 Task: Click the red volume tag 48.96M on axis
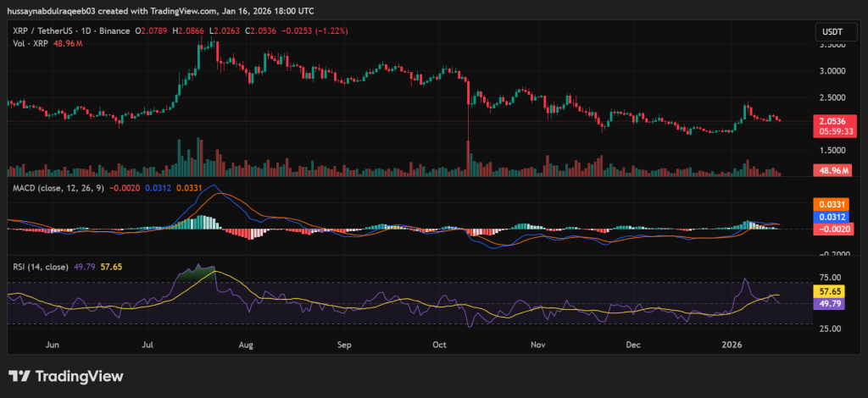[x=831, y=170]
